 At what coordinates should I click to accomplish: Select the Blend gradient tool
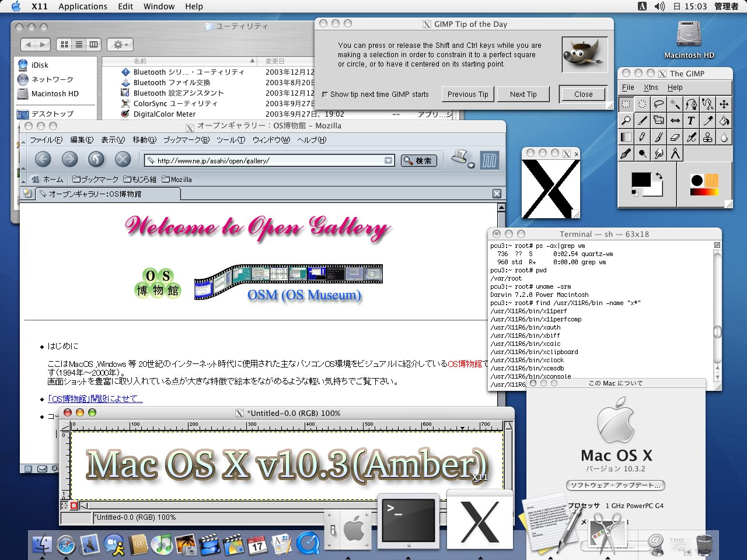coord(626,137)
